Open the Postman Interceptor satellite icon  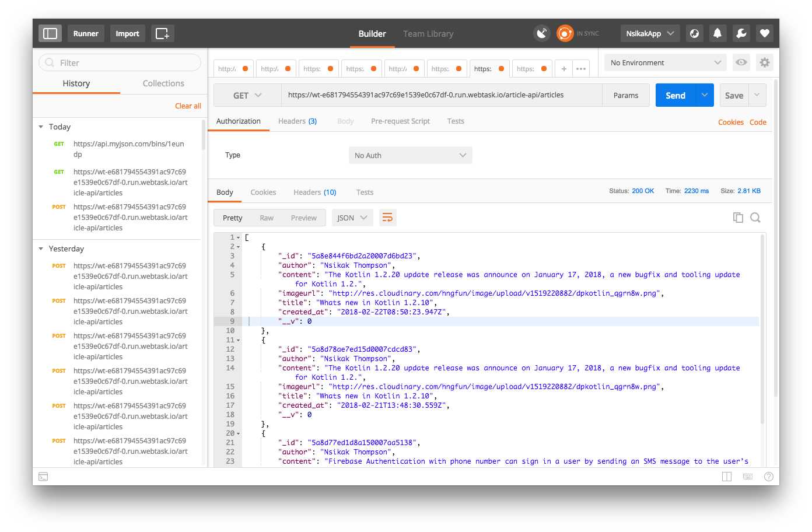click(x=541, y=33)
